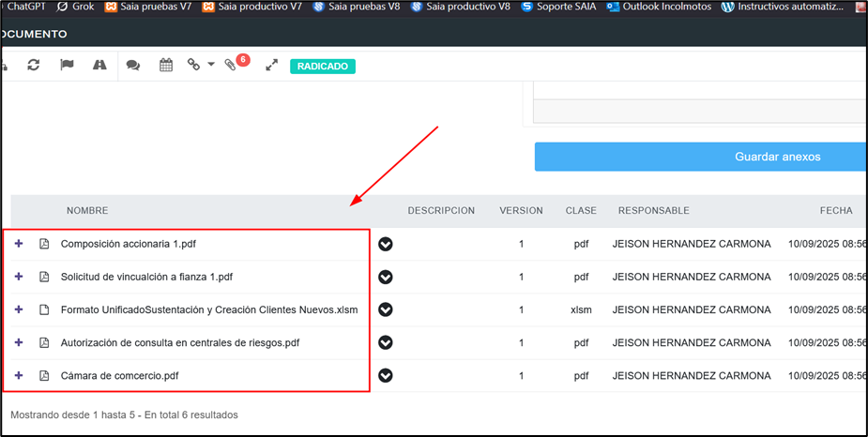Click the text field above Guardar anexos
This screenshot has width=868, height=437.
point(699,112)
